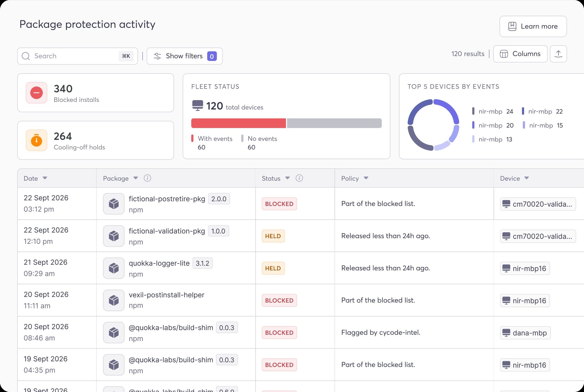Click the Package column info icon
Screen dimensions: 584x392
147,178
